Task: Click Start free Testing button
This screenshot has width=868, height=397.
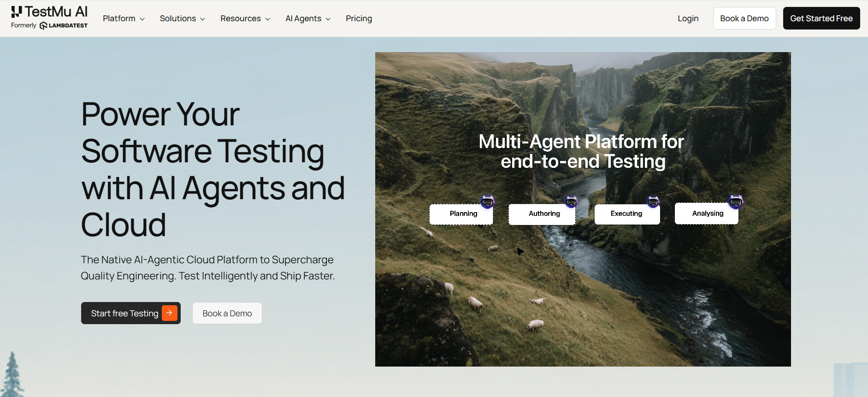Action: point(131,313)
